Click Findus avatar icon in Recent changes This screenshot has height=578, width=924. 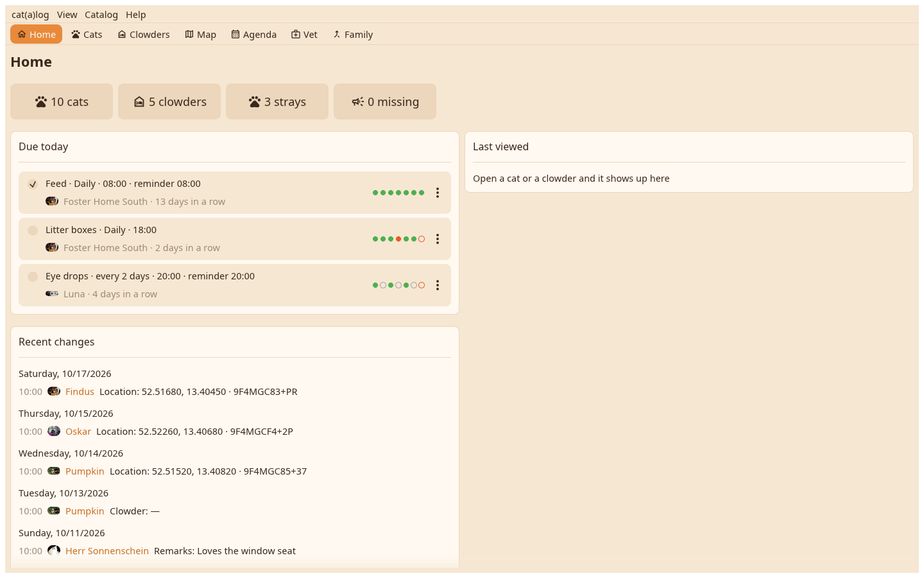[54, 392]
